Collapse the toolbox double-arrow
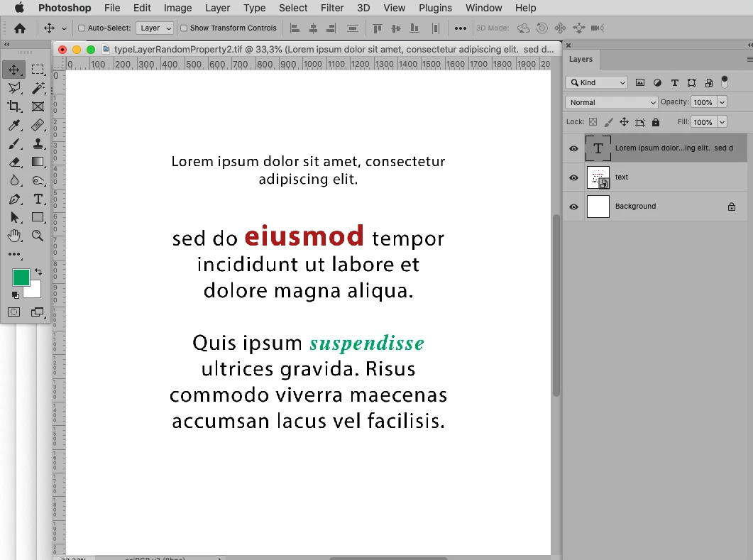Viewport: 753px width, 560px height. coord(6,44)
